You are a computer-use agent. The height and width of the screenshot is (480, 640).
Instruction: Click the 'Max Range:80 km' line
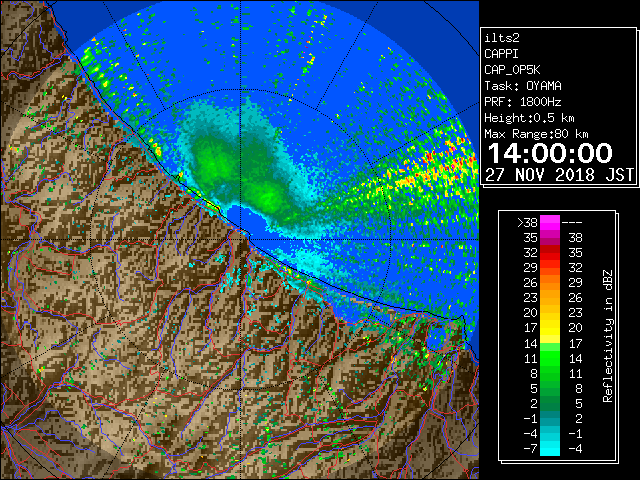(x=536, y=134)
